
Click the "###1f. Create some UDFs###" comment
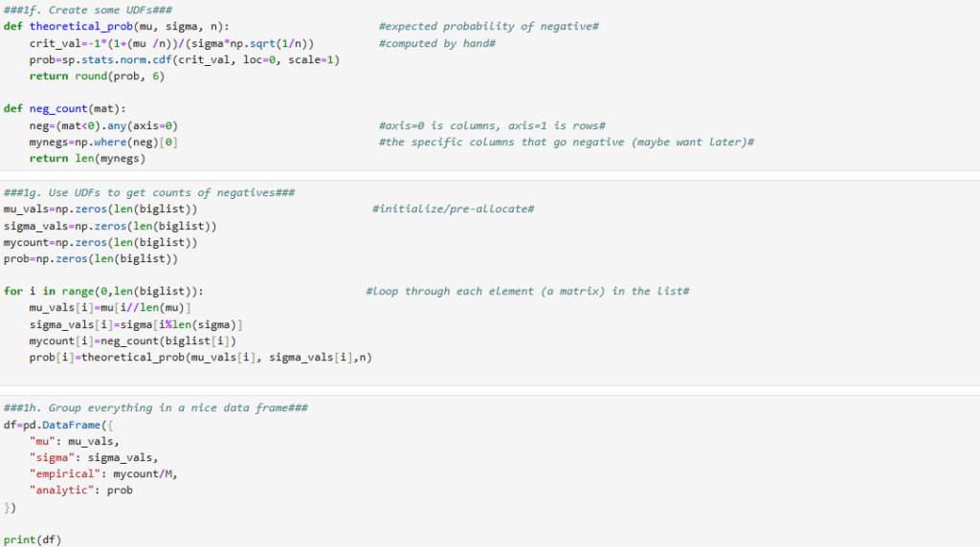pyautogui.click(x=87, y=10)
